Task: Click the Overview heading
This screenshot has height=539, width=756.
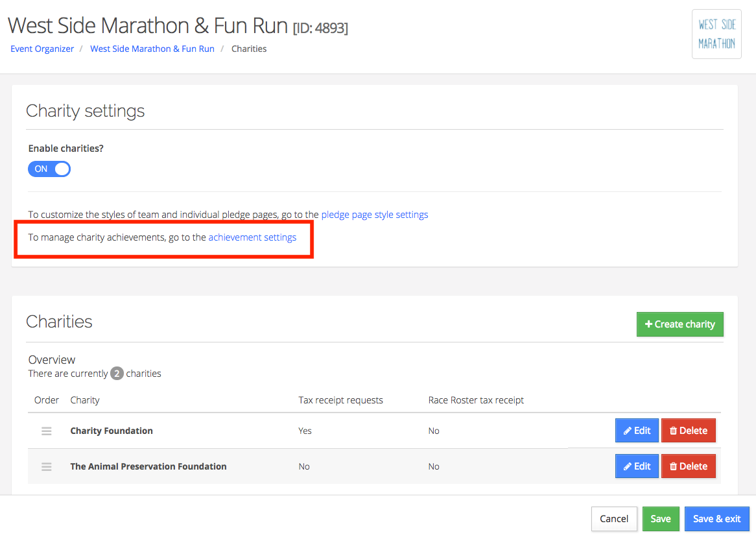Action: (x=52, y=359)
